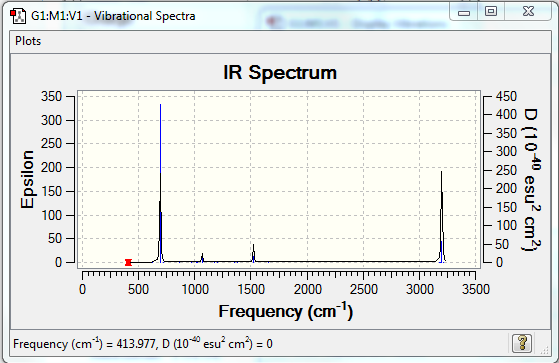Click the window title bar text

pyautogui.click(x=113, y=16)
